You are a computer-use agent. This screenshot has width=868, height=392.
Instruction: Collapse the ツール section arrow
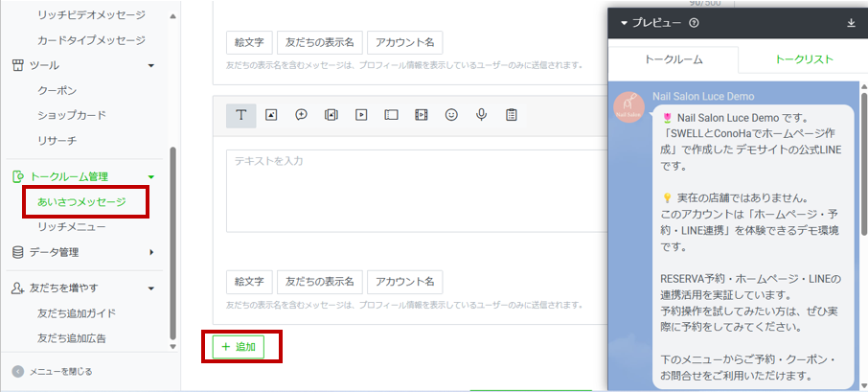click(x=151, y=66)
